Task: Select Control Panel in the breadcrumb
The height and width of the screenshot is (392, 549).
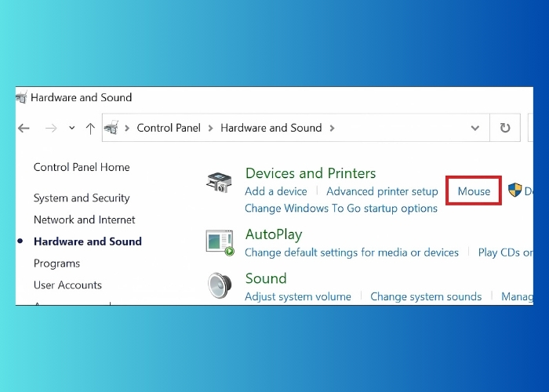Action: point(169,128)
